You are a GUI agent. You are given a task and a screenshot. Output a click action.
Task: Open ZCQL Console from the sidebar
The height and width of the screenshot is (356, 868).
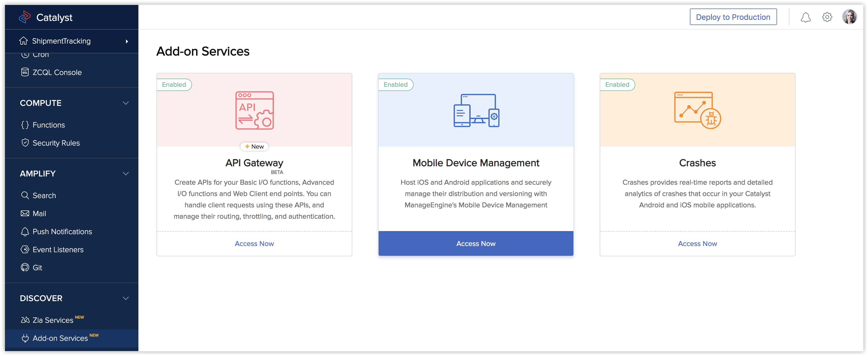(57, 72)
